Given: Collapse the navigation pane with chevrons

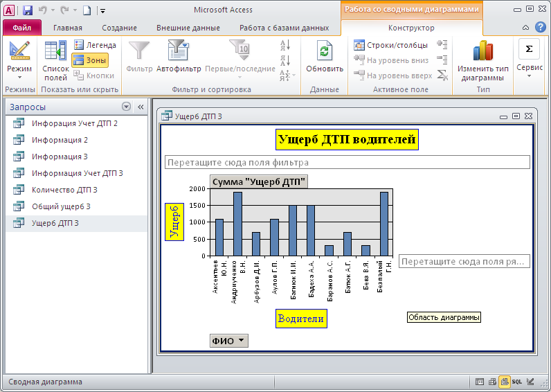Looking at the screenshot, I should point(140,107).
